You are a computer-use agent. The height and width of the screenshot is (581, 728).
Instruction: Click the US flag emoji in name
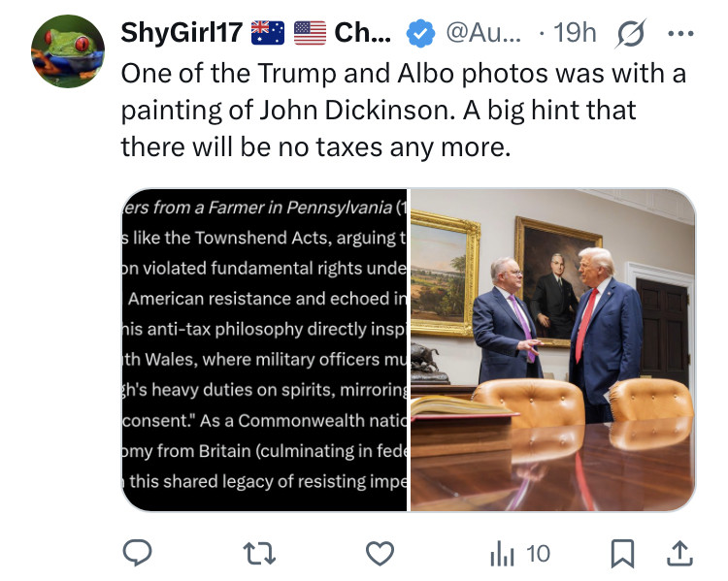[311, 33]
